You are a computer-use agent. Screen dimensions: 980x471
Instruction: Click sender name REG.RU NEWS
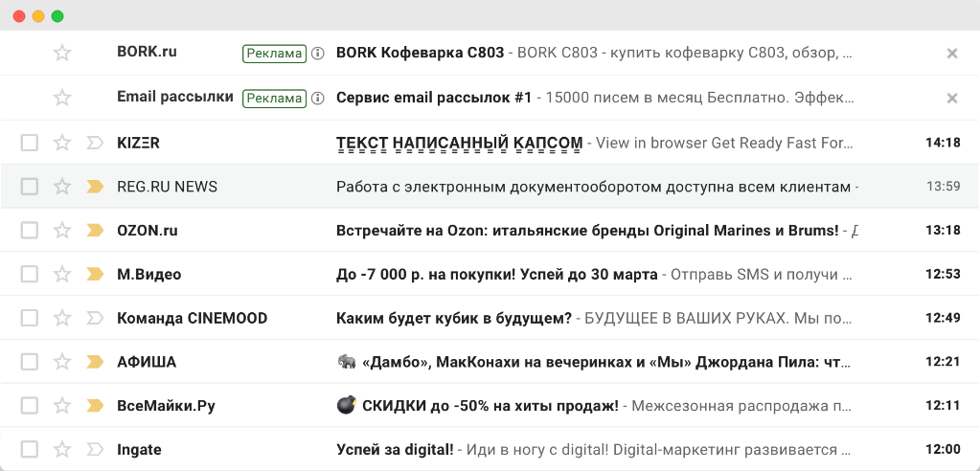pos(167,186)
